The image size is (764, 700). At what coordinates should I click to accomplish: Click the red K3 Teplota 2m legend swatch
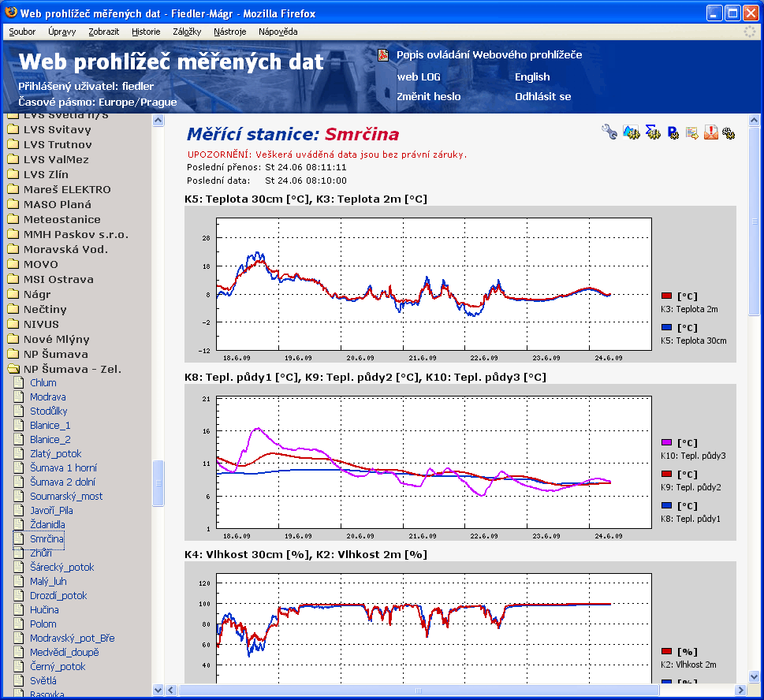pyautogui.click(x=666, y=296)
